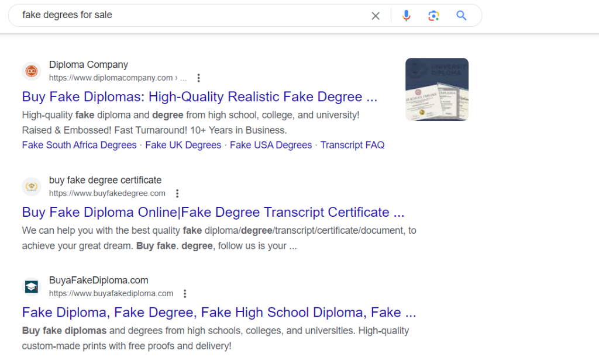This screenshot has height=364, width=599.
Task: Go to Fake USA Degrees sitelink
Action: coord(271,145)
